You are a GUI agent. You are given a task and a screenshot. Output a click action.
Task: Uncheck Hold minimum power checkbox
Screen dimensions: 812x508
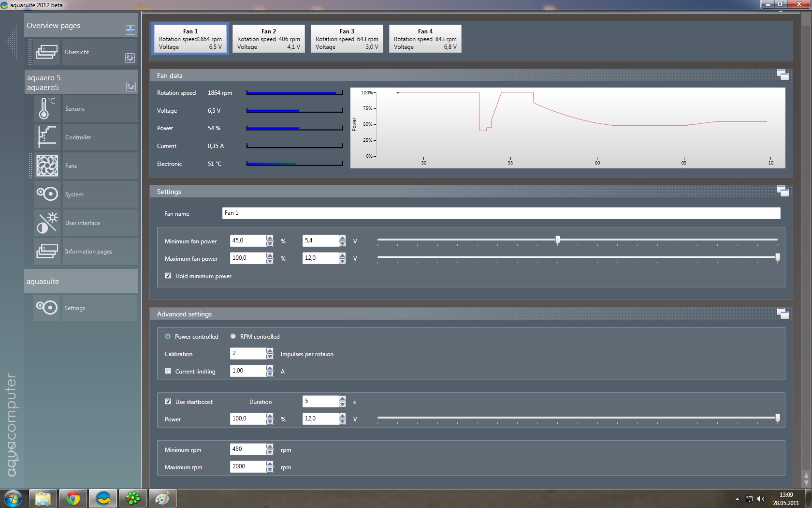click(168, 276)
